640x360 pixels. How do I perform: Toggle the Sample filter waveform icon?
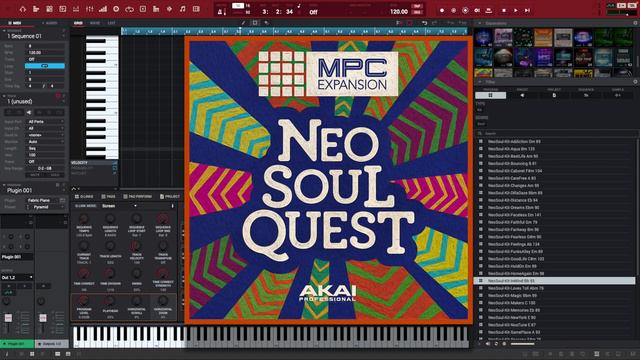coord(618,95)
